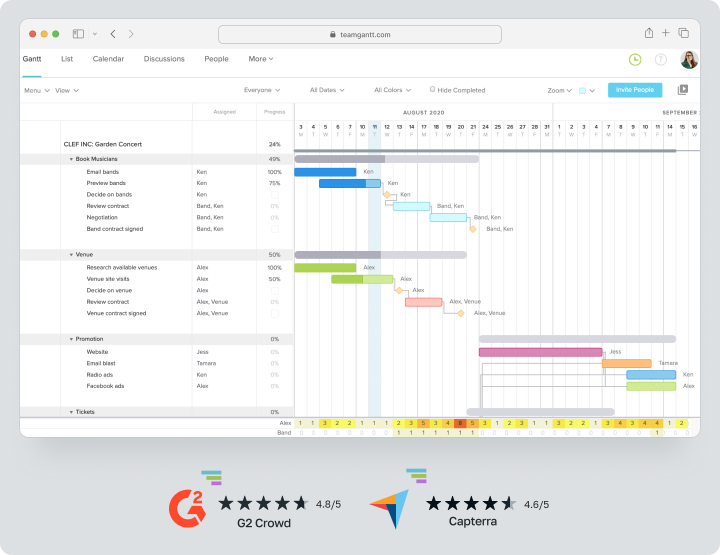The height and width of the screenshot is (555, 720).
Task: Click the G2 Crowd logo
Action: tap(187, 509)
